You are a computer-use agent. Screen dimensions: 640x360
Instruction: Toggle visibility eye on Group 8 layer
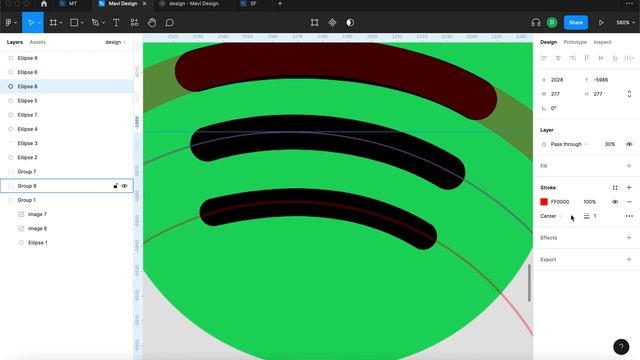[124, 186]
